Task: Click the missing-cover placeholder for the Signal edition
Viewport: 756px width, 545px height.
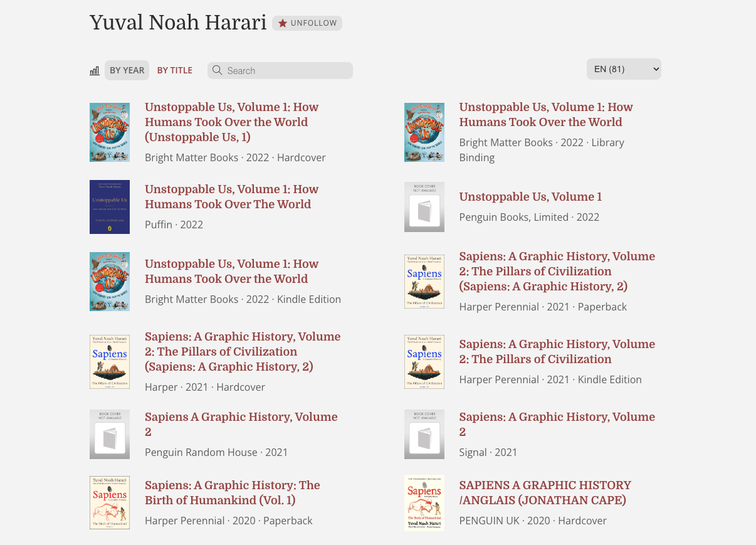Action: [x=424, y=434]
